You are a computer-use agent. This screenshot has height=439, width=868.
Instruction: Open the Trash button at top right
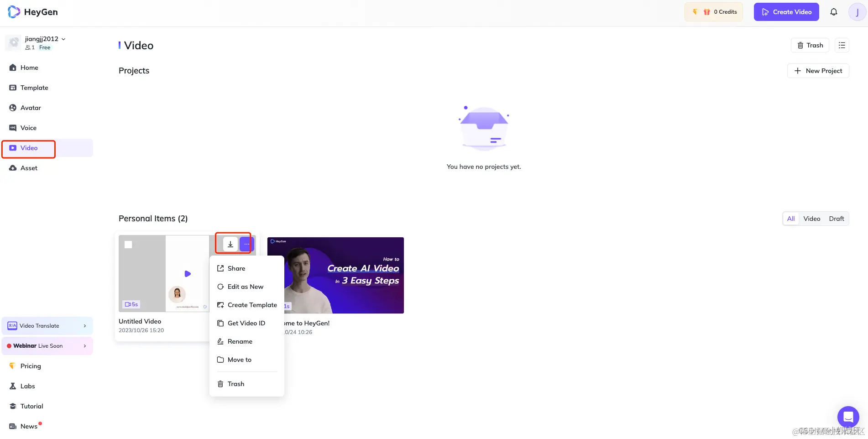click(x=810, y=45)
